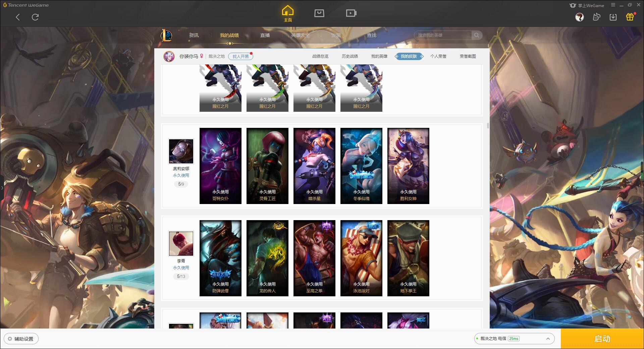
Task: Click the 裁决之地 server name by the profile
Action: point(217,56)
